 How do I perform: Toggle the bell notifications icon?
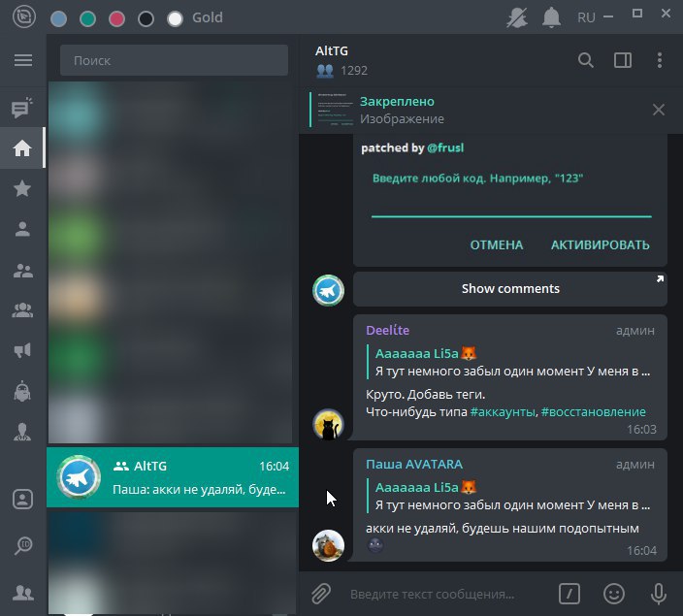(x=551, y=17)
